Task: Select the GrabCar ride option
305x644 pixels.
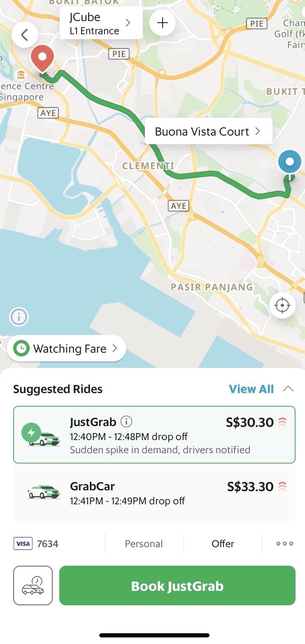Action: pos(154,493)
